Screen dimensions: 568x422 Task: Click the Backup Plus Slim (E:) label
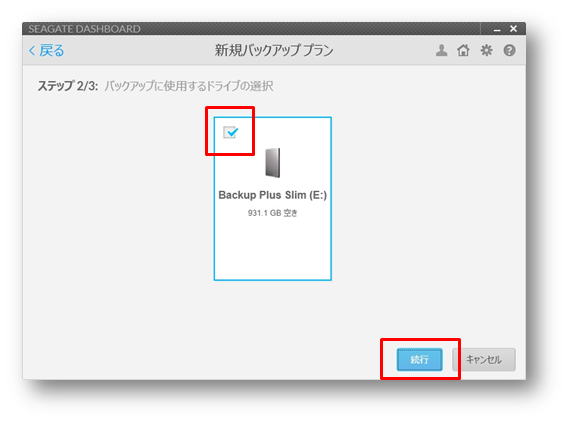coord(273,195)
